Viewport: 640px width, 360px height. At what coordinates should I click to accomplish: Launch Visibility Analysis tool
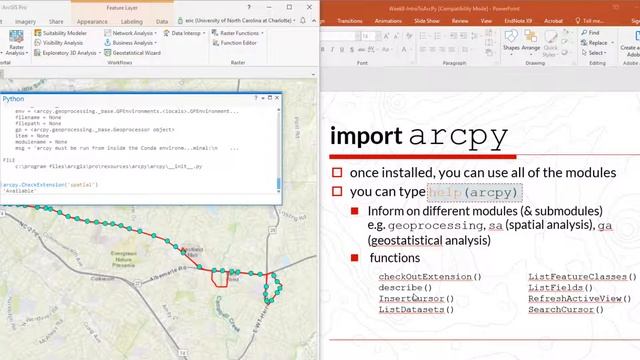tap(58, 43)
